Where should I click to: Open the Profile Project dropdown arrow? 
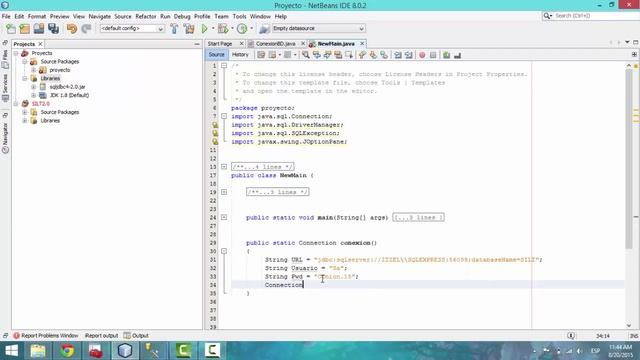pos(251,29)
